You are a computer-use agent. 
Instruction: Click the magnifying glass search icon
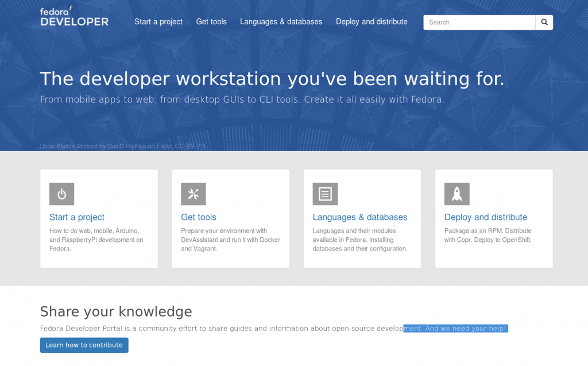(x=543, y=22)
